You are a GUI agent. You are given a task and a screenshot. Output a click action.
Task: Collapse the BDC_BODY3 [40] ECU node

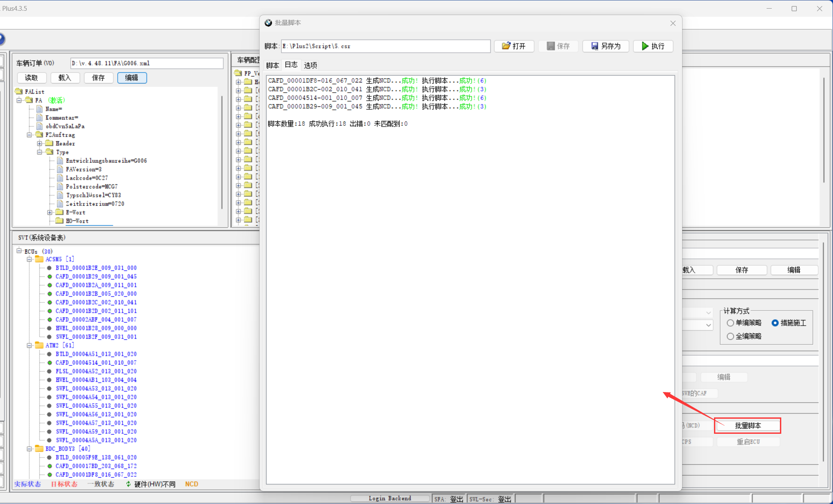click(x=29, y=449)
